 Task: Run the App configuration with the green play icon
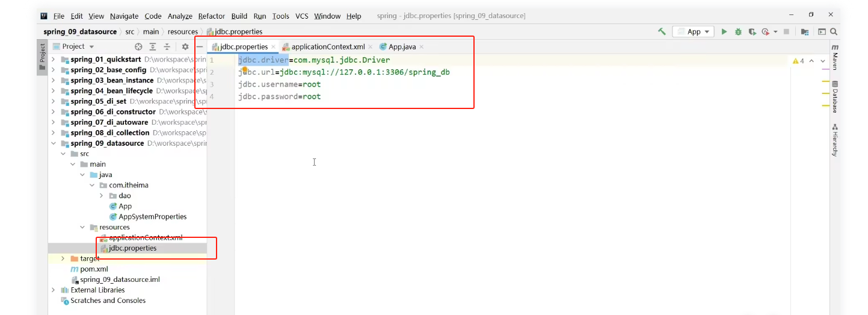(724, 31)
